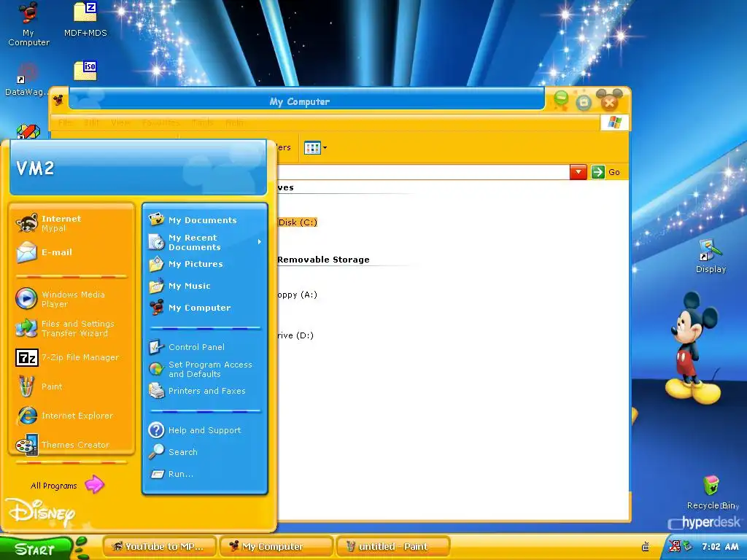Click the red network tray icon
This screenshot has width=747, height=560.
pos(675,546)
